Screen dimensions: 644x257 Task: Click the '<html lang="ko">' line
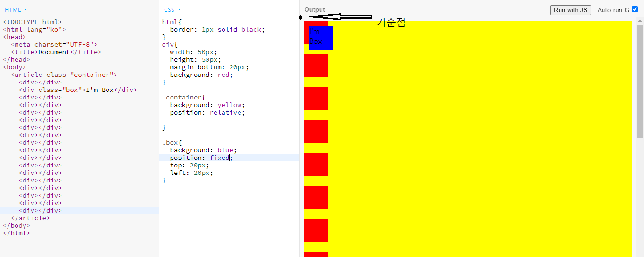(34, 29)
